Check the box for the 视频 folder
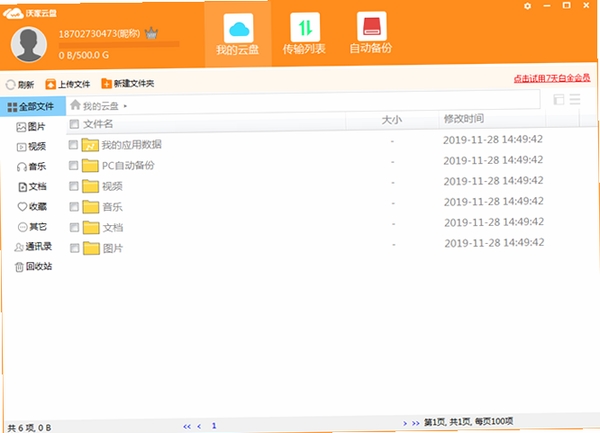 coord(74,186)
